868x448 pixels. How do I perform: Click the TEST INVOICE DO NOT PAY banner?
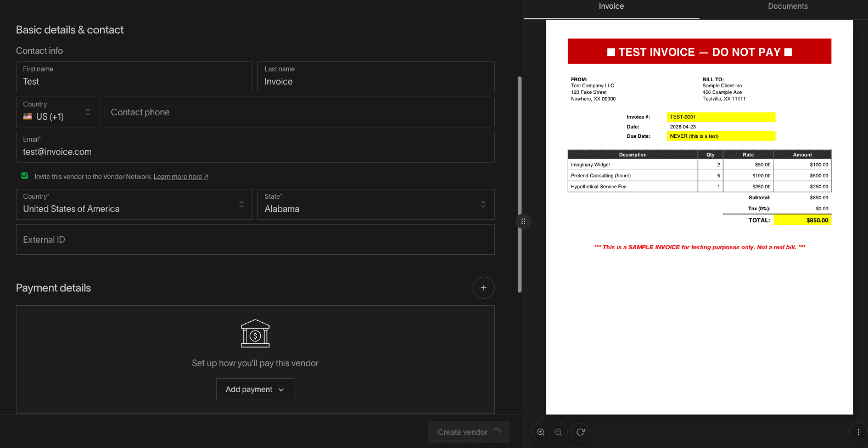699,52
